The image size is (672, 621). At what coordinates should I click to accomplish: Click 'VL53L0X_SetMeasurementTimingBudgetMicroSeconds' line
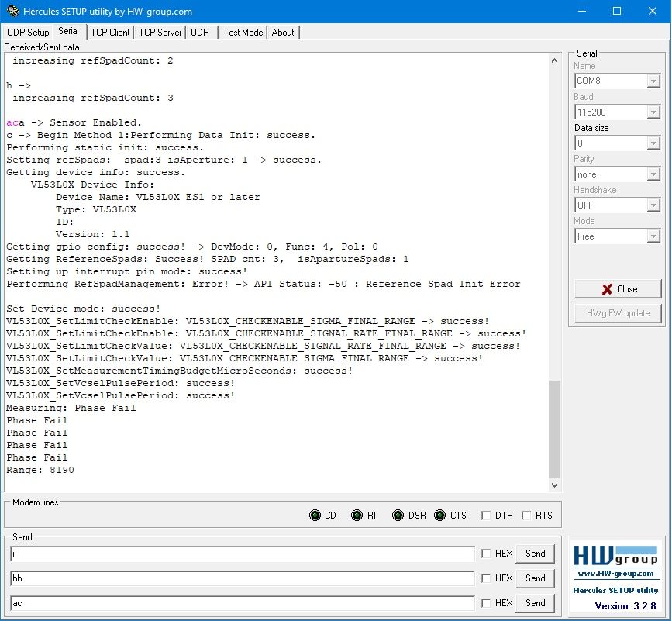[x=180, y=371]
